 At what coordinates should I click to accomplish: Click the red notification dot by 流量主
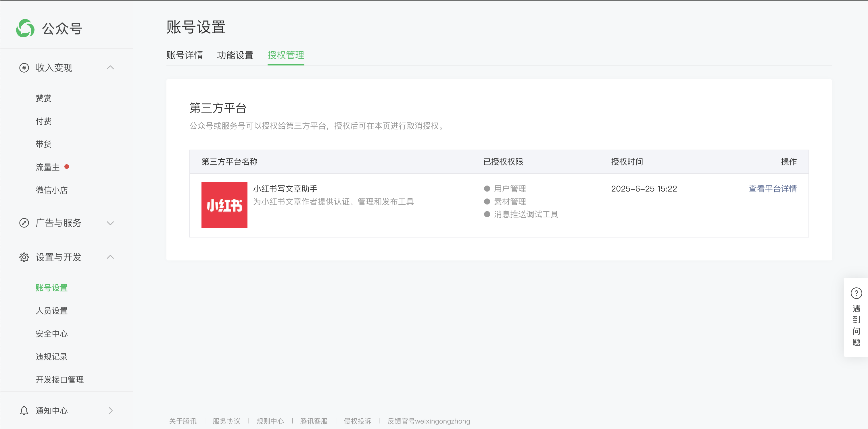[x=67, y=166]
